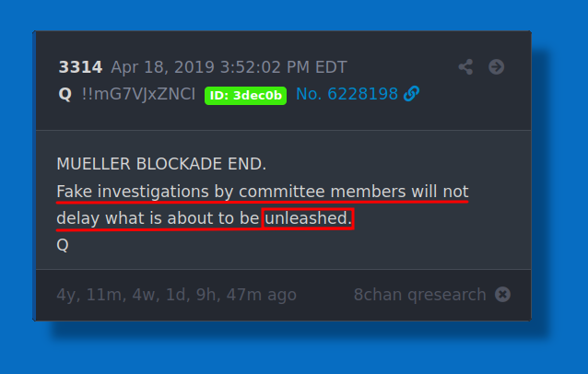Click the Q signature below the message
Screen dimensions: 588x374
63,245
